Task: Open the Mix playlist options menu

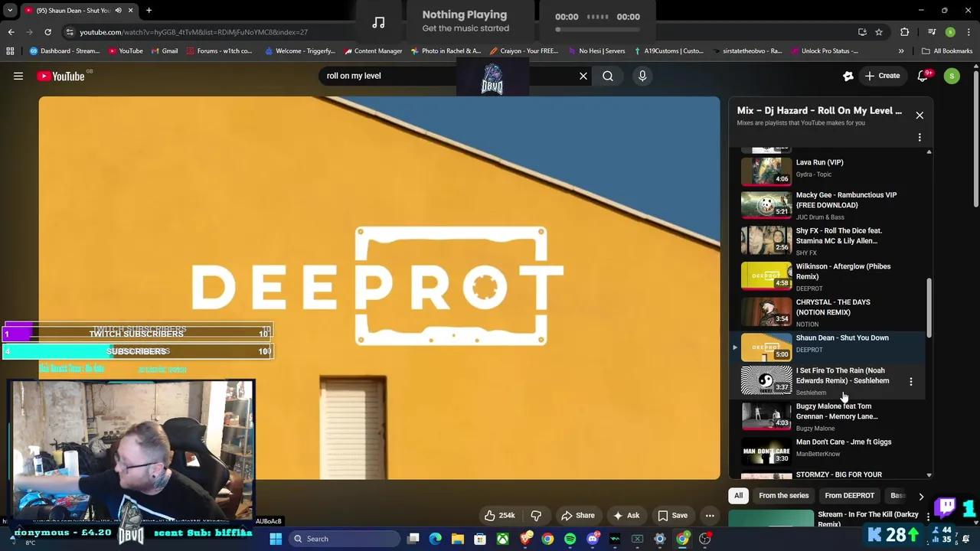Action: click(x=920, y=137)
